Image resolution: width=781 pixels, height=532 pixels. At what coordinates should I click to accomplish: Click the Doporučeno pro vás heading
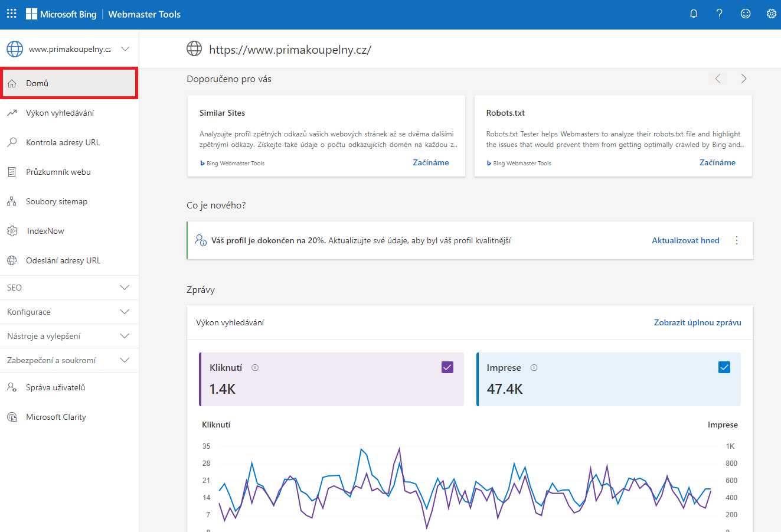pyautogui.click(x=229, y=79)
